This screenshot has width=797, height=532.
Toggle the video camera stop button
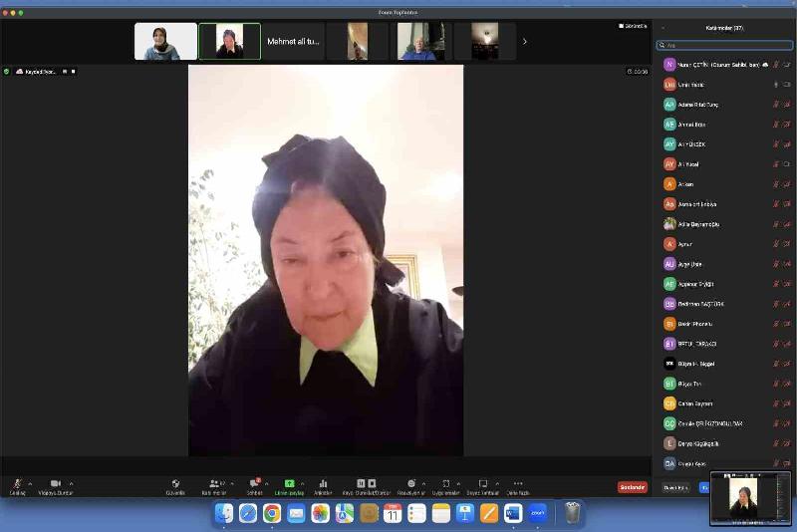coord(56,483)
